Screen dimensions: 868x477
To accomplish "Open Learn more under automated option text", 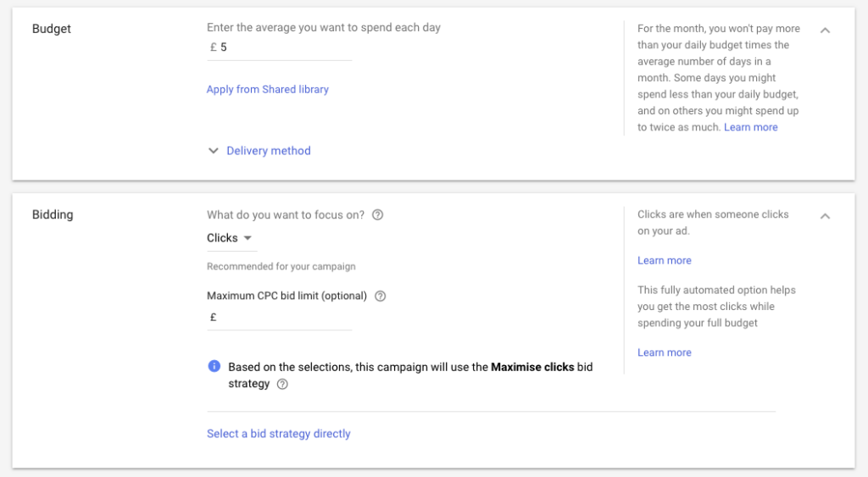I will [665, 352].
